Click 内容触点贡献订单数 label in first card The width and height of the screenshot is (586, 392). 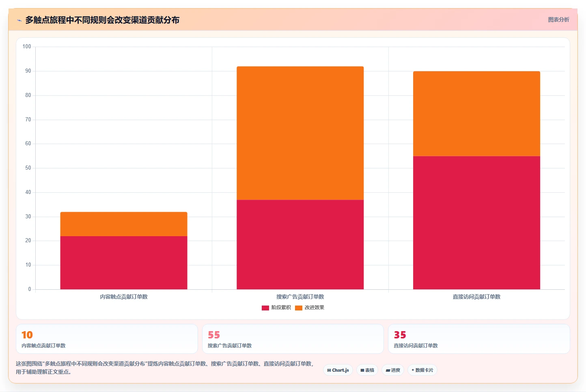43,346
